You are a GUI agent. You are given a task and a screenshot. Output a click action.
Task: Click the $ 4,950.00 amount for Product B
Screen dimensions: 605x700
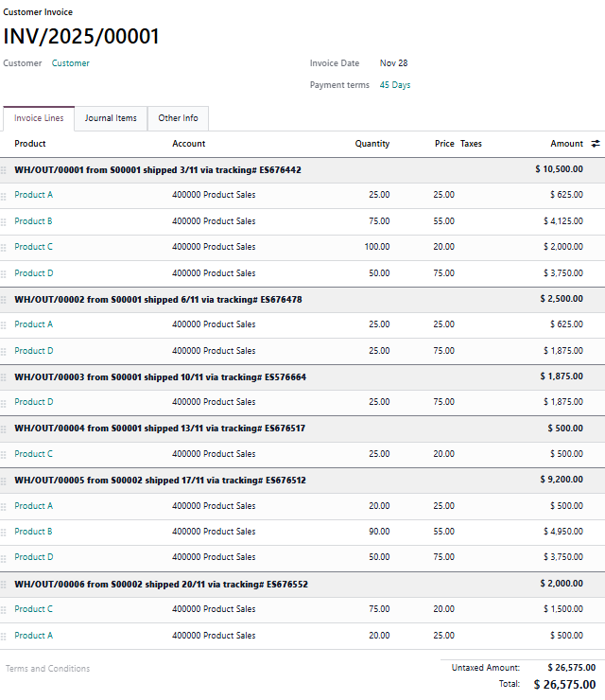pyautogui.click(x=562, y=532)
